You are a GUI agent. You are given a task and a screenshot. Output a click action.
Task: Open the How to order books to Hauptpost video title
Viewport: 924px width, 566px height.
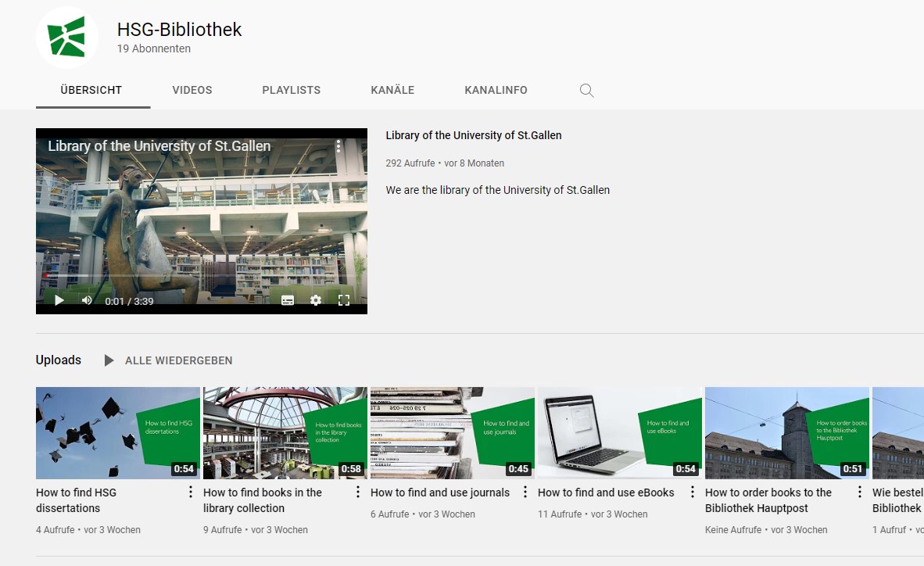(768, 500)
